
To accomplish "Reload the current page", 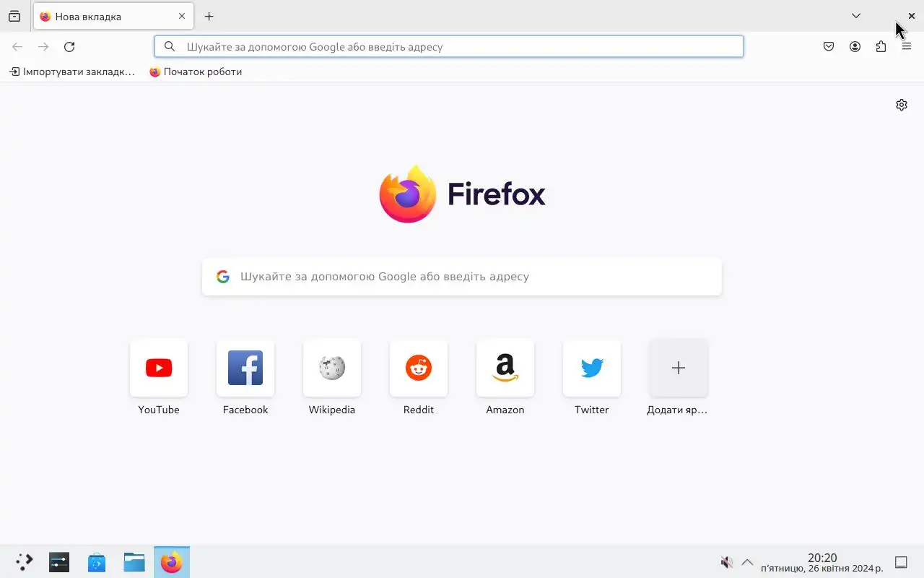I will [69, 47].
